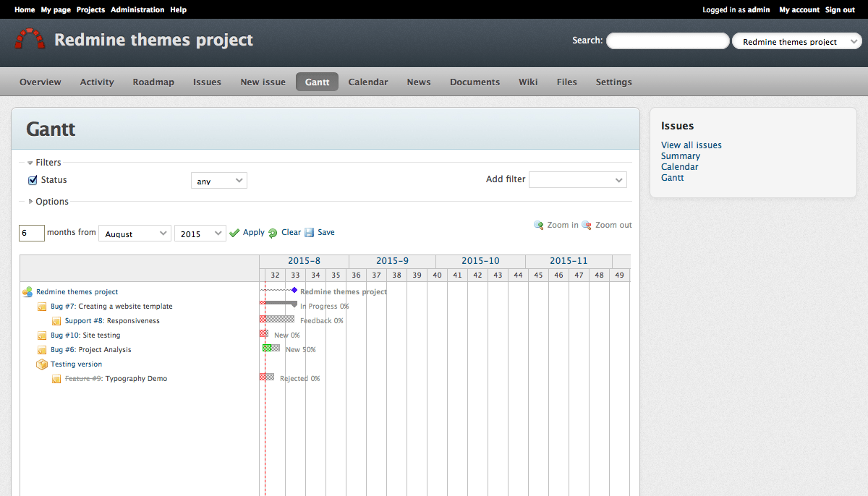Focus the Search input field
Image resolution: width=868 pixels, height=496 pixels.
pyautogui.click(x=668, y=41)
